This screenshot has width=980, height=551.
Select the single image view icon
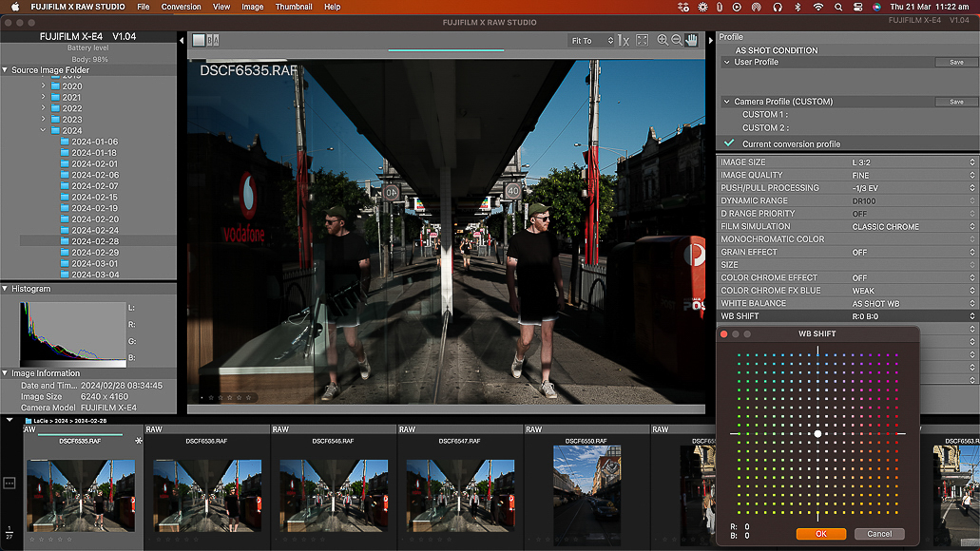199,40
